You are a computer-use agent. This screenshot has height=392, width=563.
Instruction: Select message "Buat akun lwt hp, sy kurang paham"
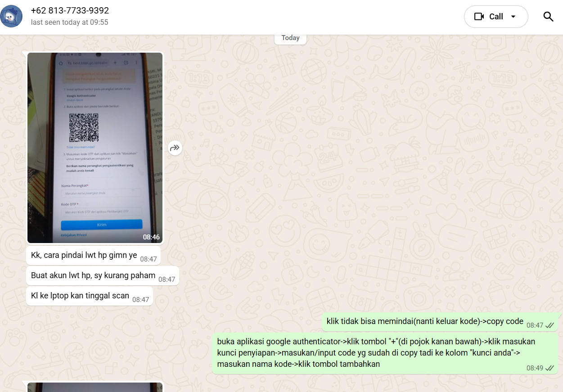pyautogui.click(x=93, y=275)
